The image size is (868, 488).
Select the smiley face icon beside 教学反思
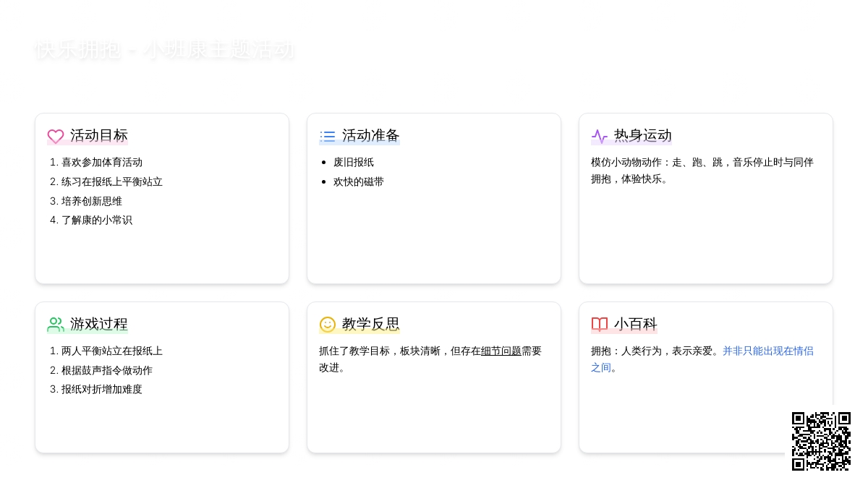[x=328, y=325]
